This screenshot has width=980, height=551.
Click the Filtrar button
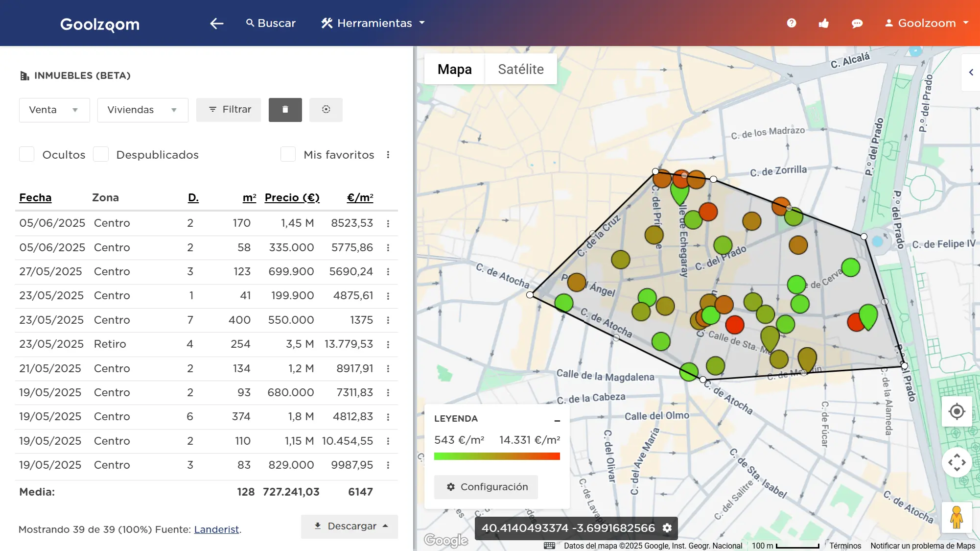point(229,110)
